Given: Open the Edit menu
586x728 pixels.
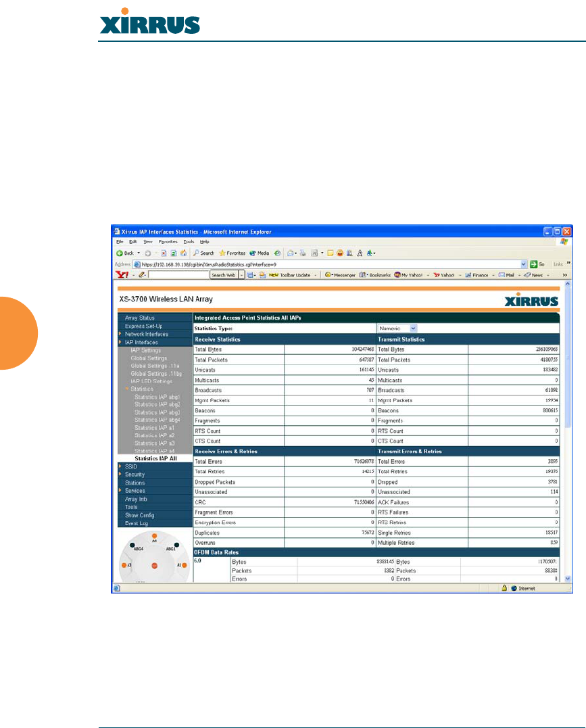Looking at the screenshot, I should [132, 242].
